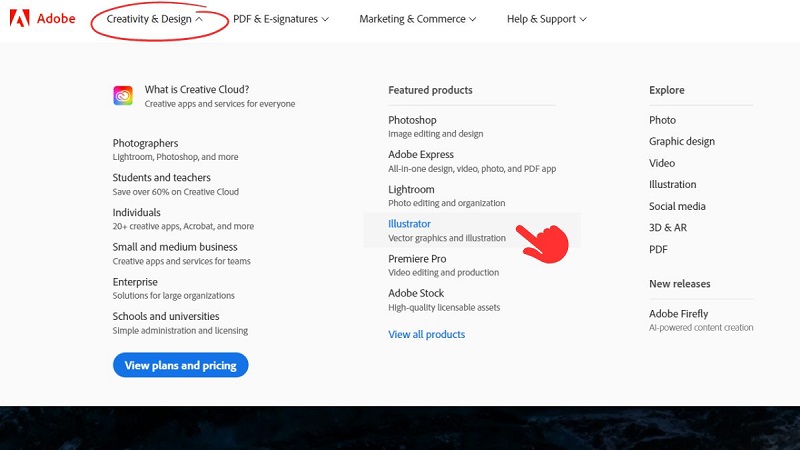800x450 pixels.
Task: Go to Premiere Pro product page
Action: point(417,259)
